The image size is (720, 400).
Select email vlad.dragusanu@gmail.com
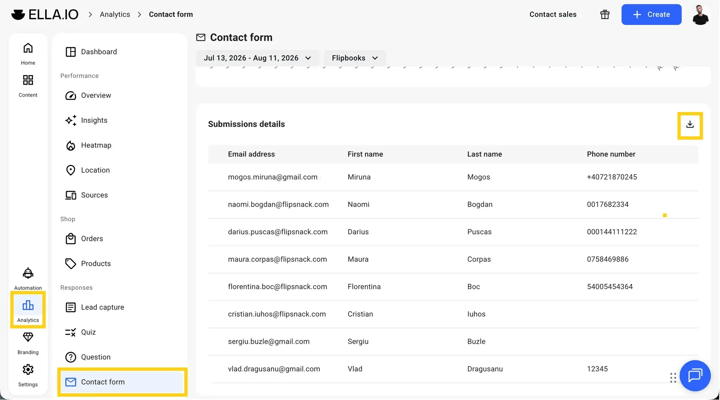274,369
